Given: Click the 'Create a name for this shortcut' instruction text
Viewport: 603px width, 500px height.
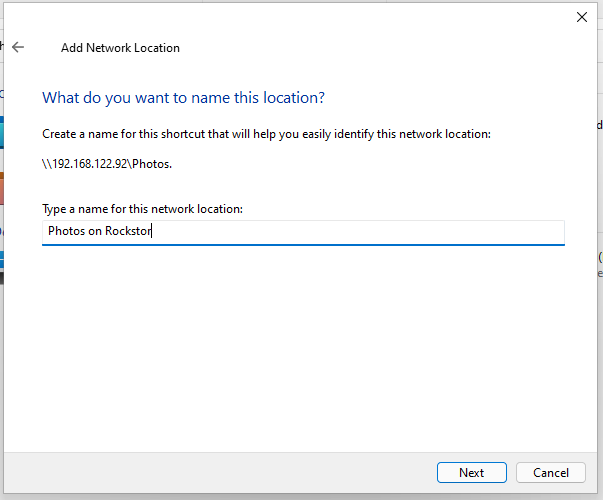Looking at the screenshot, I should click(266, 134).
